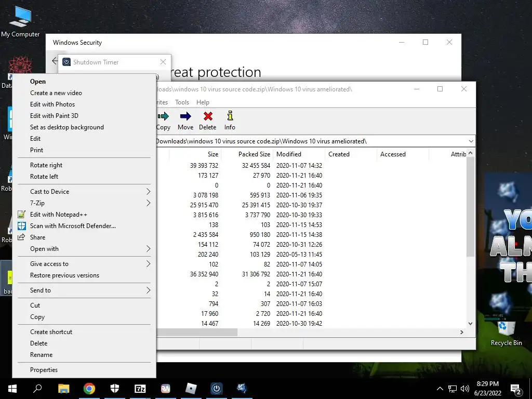Click Rename in the context menu
Image resolution: width=532 pixels, height=399 pixels.
tap(84, 355)
